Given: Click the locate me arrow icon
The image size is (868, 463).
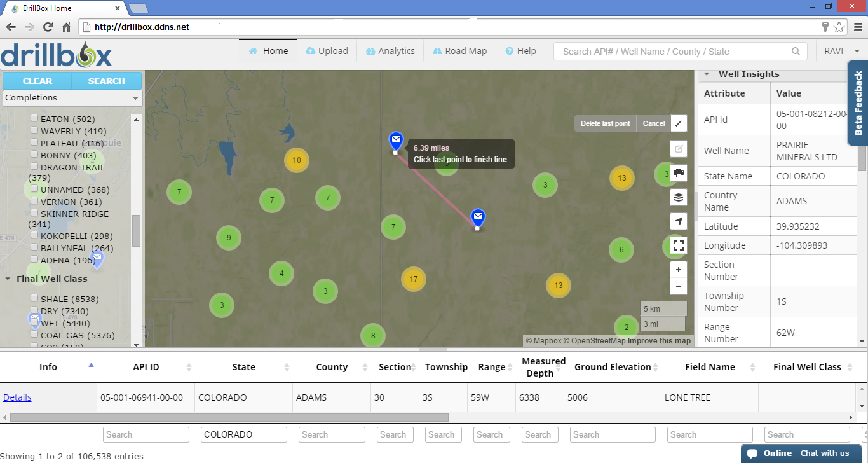Looking at the screenshot, I should pos(679,221).
